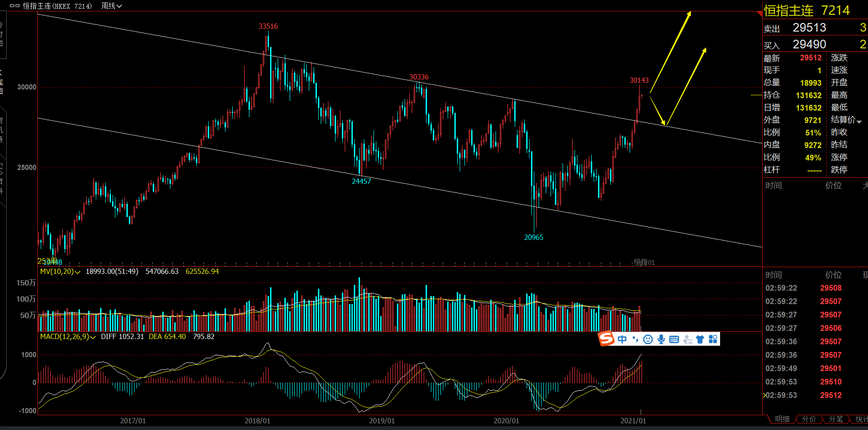Click the 总量 value 18993

coord(811,83)
